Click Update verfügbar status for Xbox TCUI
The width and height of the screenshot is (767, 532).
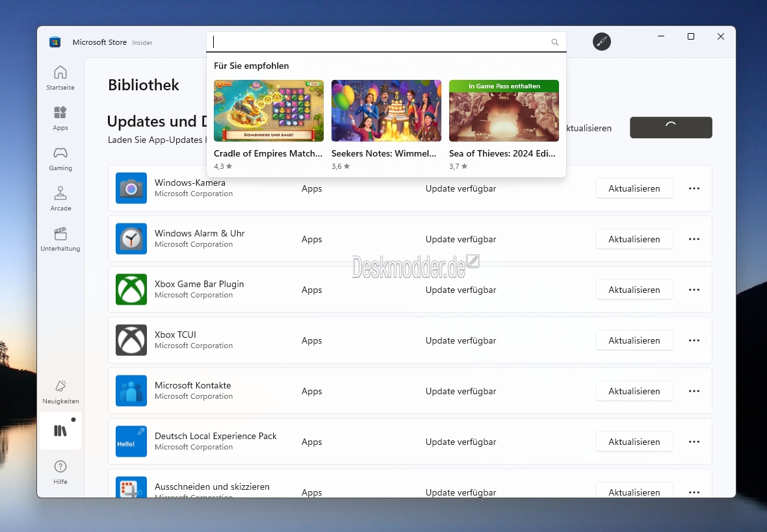461,340
